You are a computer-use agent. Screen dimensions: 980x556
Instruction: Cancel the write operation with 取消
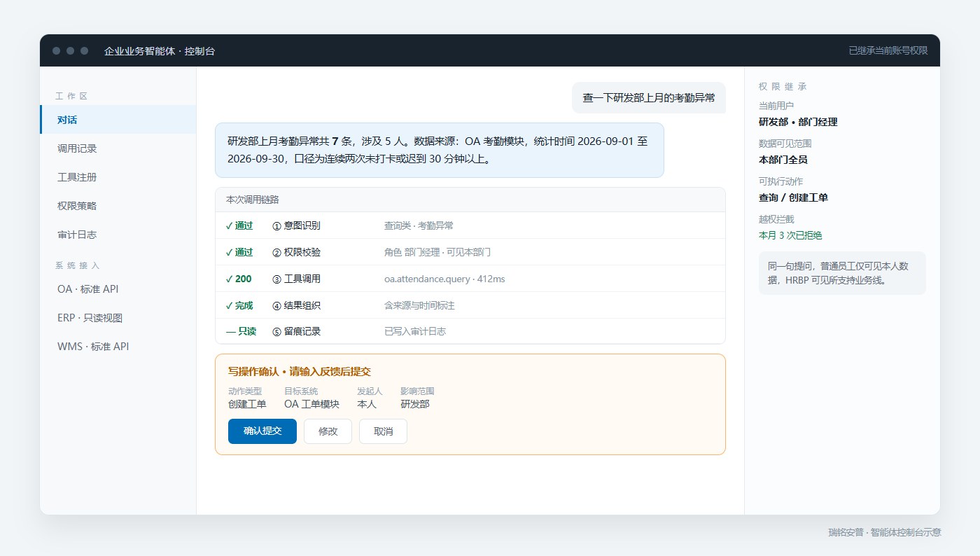click(383, 431)
